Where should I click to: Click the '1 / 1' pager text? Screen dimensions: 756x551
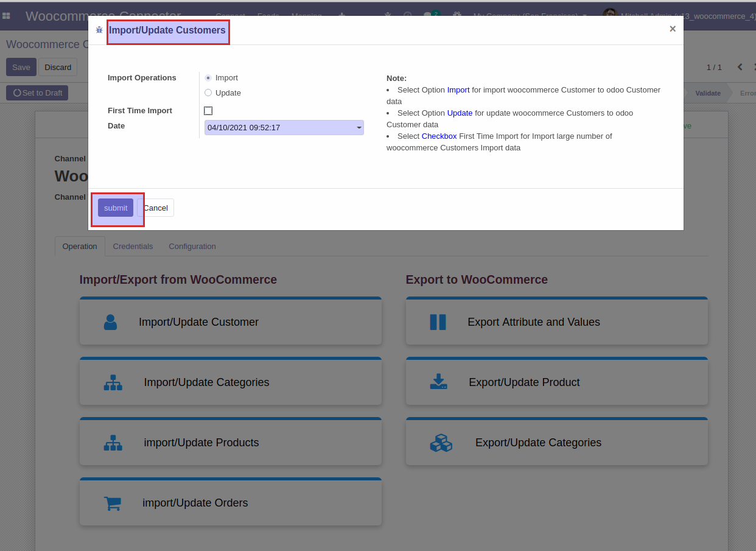(714, 68)
